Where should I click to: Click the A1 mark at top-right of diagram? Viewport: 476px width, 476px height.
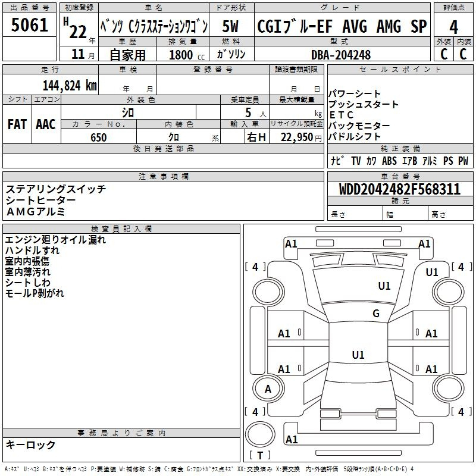point(424,243)
